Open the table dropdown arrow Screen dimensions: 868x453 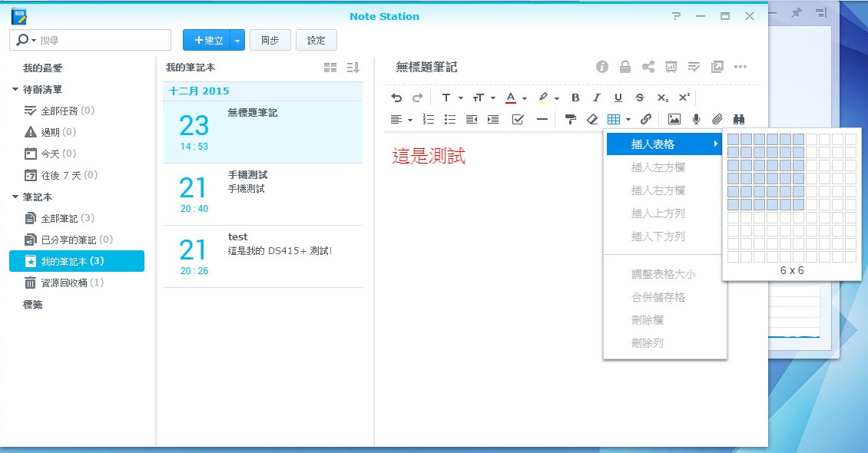click(x=628, y=120)
